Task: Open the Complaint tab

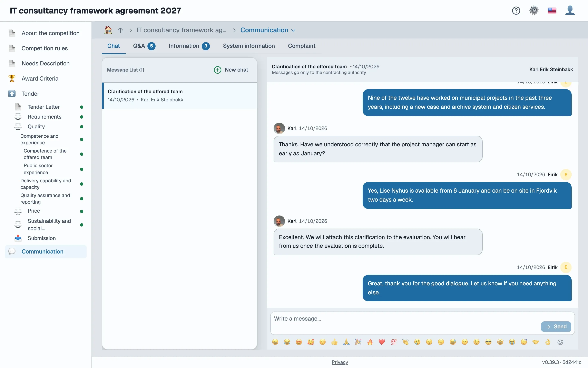Action: pos(302,46)
